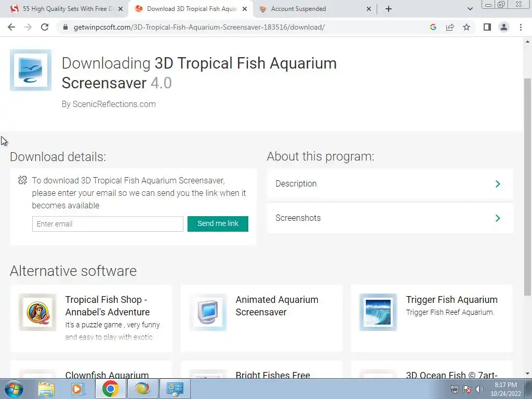Close the Account Suspended tab
This screenshot has height=399, width=532.
369,9
